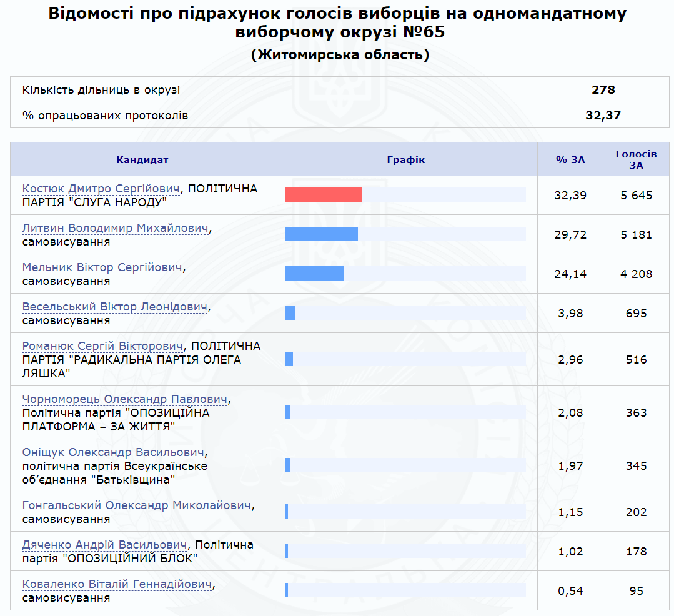Click the % ЗА column header
This screenshot has height=616, width=674.
click(570, 159)
